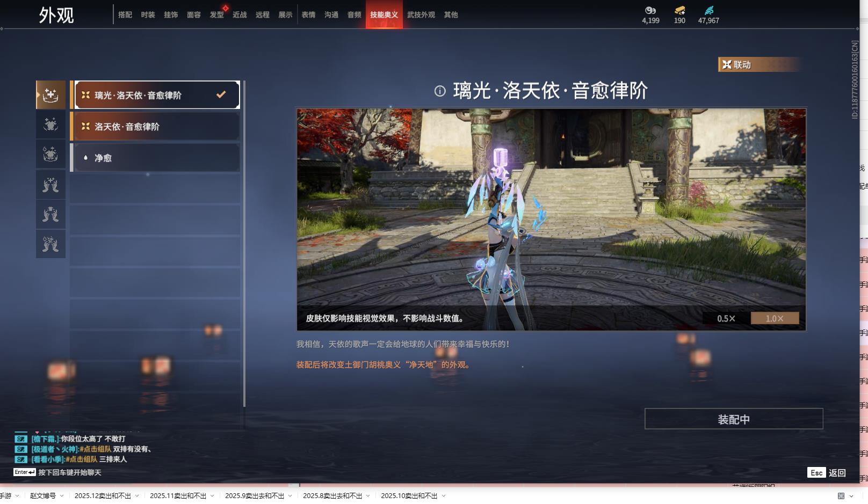Click the skill skin preview video
The height and width of the screenshot is (504, 868).
click(x=551, y=220)
